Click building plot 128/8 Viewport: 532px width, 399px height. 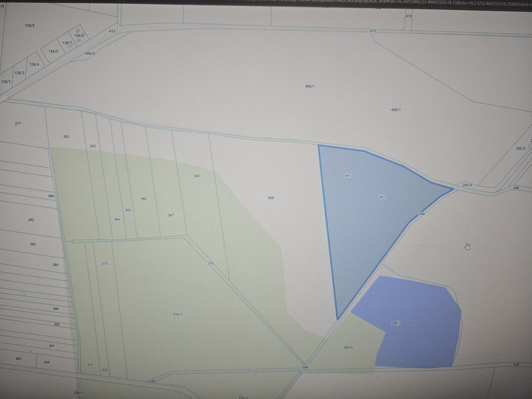[79, 35]
